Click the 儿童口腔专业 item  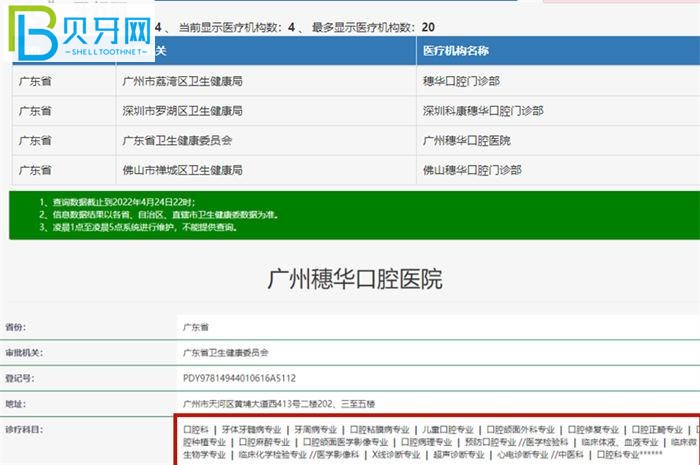tap(448, 429)
